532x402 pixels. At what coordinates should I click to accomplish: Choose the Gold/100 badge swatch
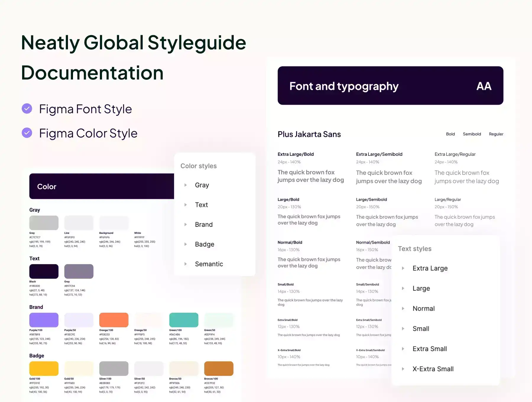tap(44, 369)
